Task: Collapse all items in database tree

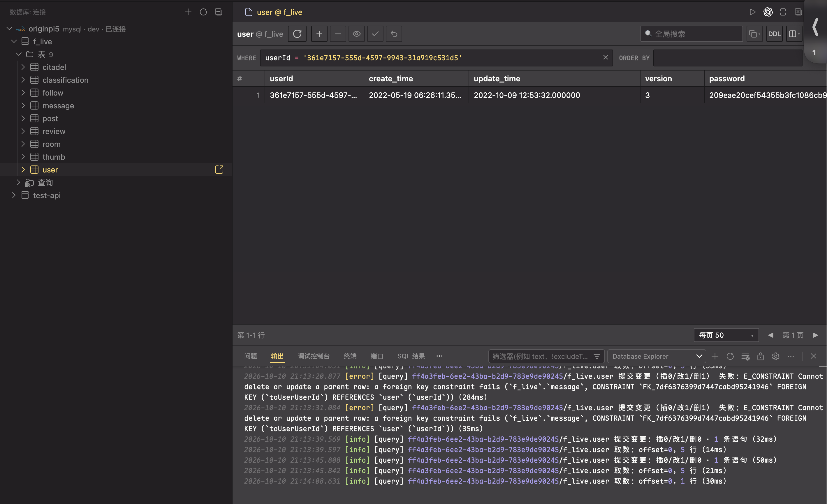Action: [219, 12]
